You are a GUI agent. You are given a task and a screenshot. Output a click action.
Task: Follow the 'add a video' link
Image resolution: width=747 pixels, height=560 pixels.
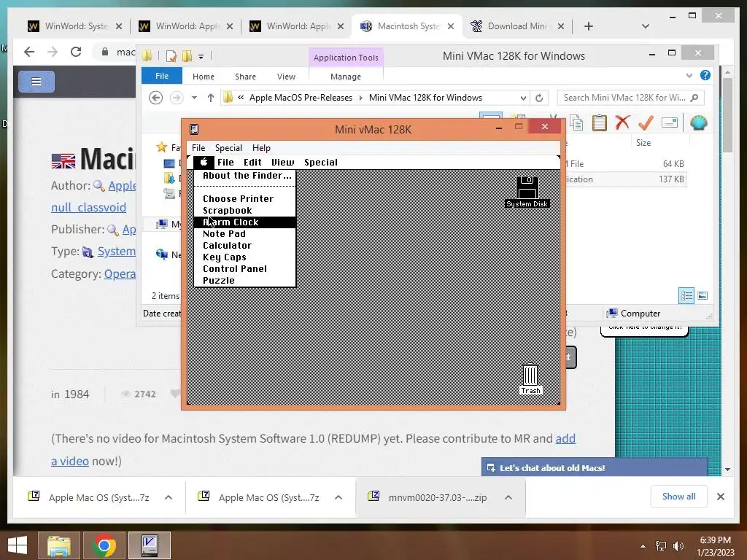click(565, 438)
